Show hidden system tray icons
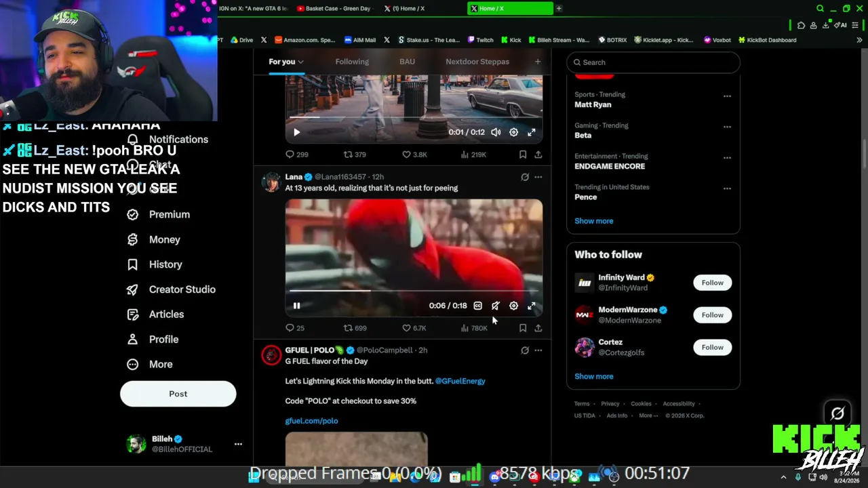 783,477
